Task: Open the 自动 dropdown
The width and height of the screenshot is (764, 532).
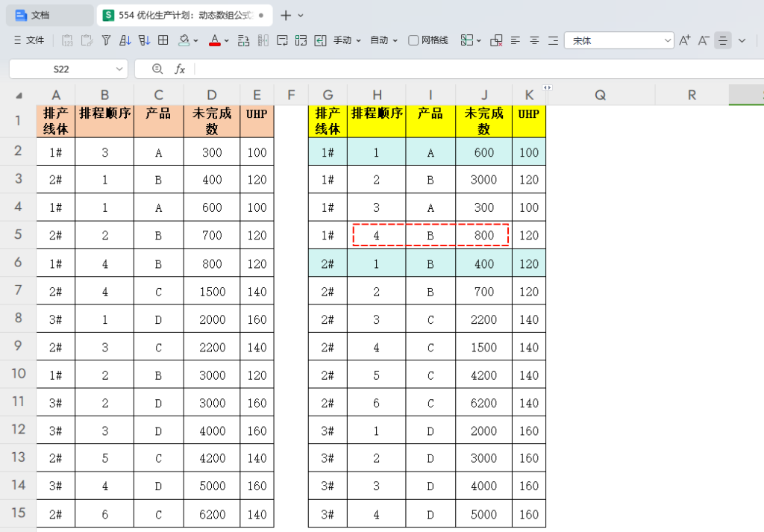Action: coord(384,40)
